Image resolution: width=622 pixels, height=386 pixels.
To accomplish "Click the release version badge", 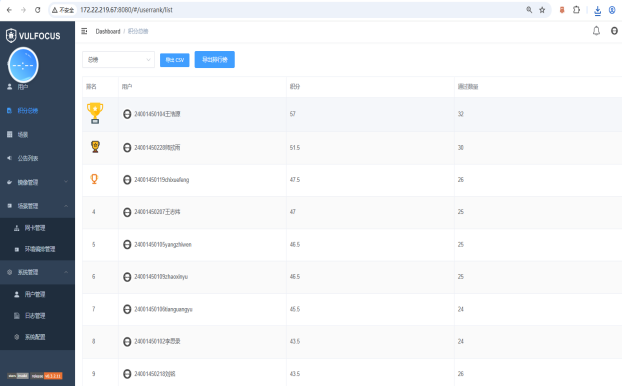I will (x=46, y=376).
